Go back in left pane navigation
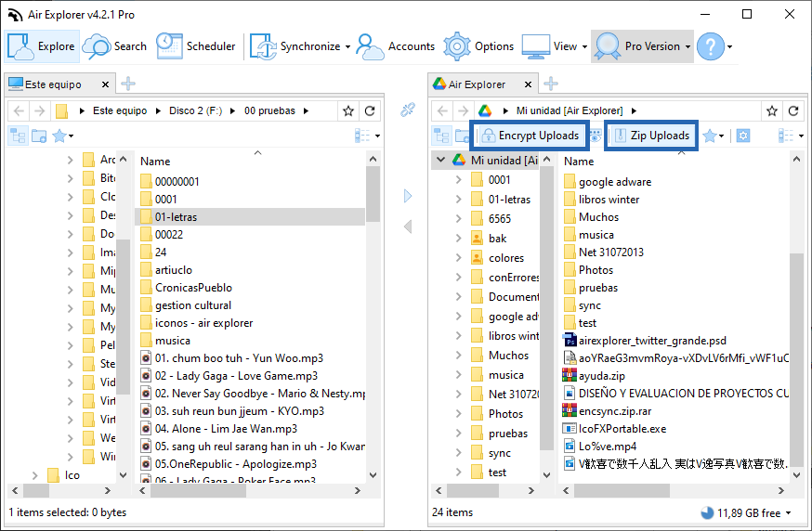812x531 pixels. point(19,110)
